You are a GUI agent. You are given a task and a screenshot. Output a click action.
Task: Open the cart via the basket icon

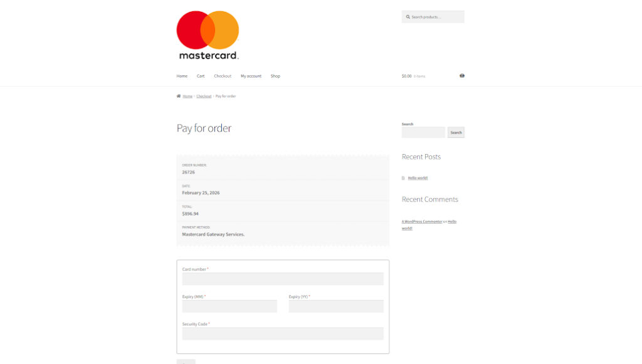462,75
